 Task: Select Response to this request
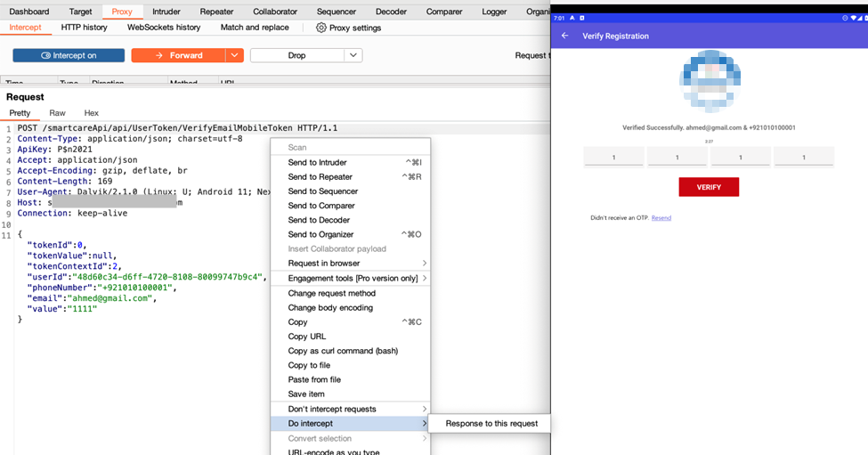tap(491, 423)
